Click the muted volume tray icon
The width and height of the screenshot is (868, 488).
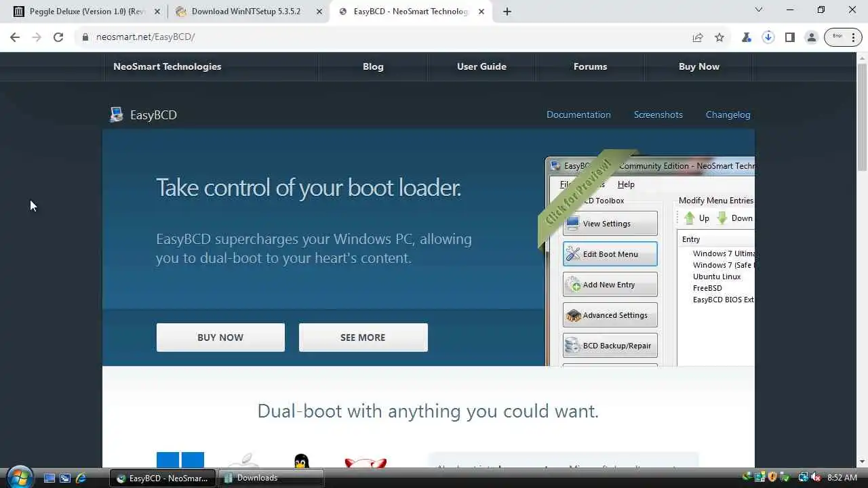tap(816, 477)
